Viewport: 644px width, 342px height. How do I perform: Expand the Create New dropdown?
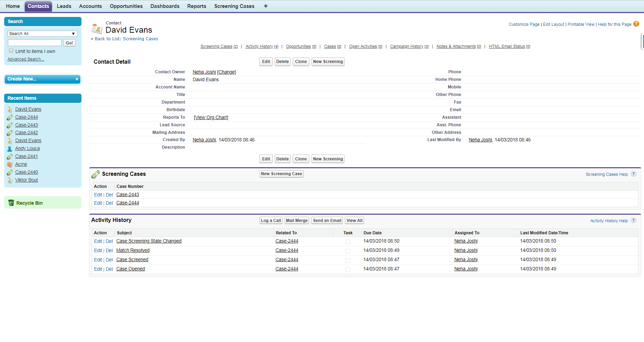[76, 79]
